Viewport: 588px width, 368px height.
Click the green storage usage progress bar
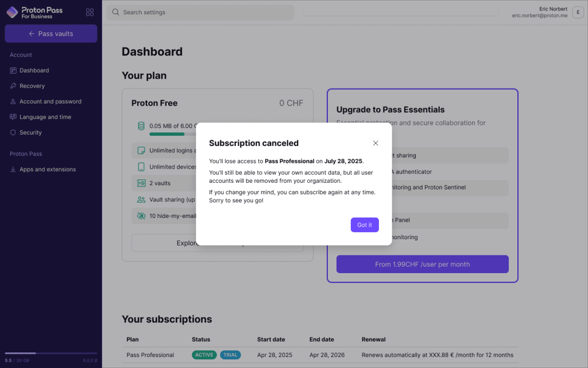point(167,134)
